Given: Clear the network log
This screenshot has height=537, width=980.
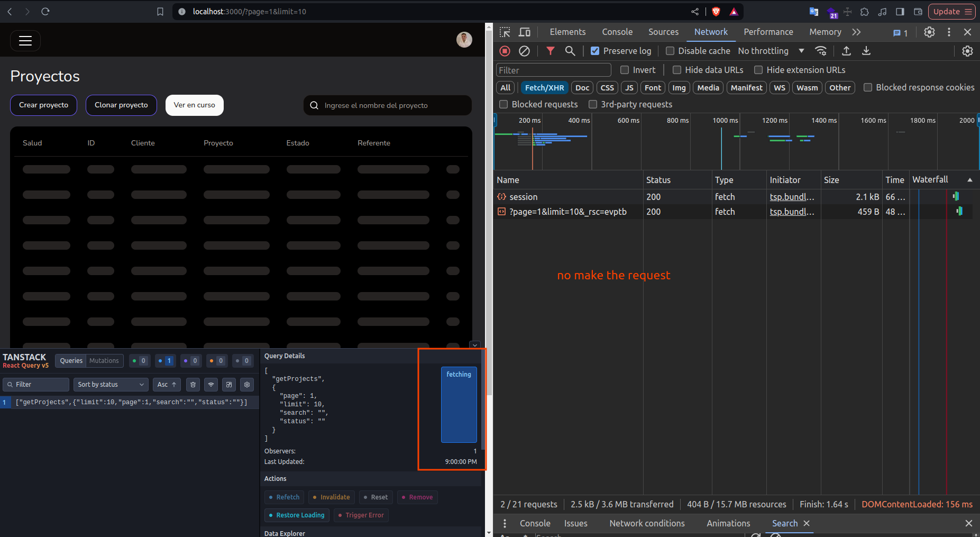Looking at the screenshot, I should [x=524, y=51].
